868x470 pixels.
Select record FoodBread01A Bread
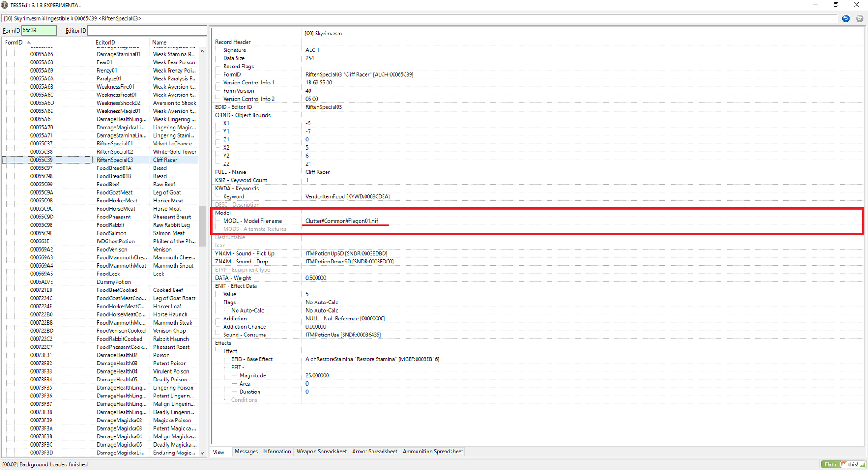point(101,168)
